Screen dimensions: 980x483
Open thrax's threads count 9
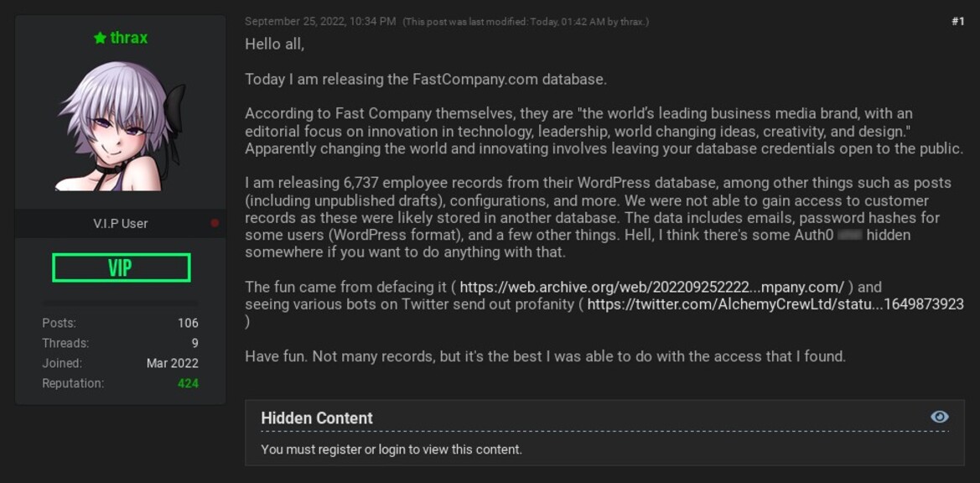(x=194, y=343)
